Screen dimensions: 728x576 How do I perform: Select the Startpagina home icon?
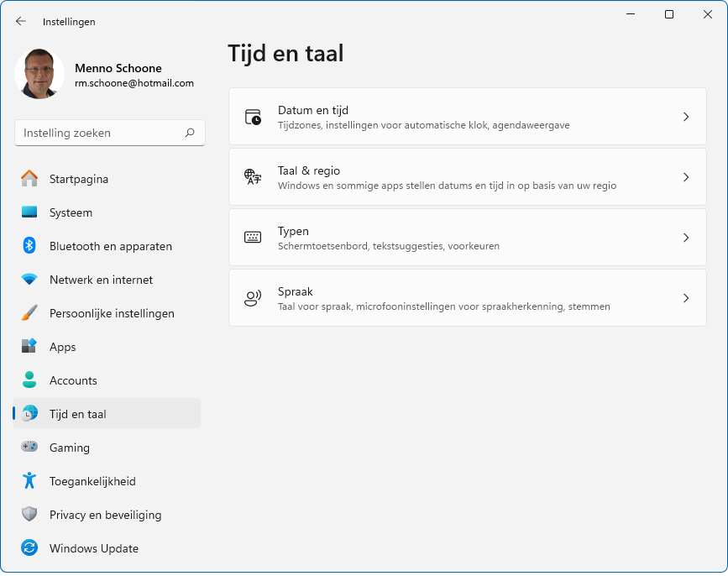click(x=29, y=179)
